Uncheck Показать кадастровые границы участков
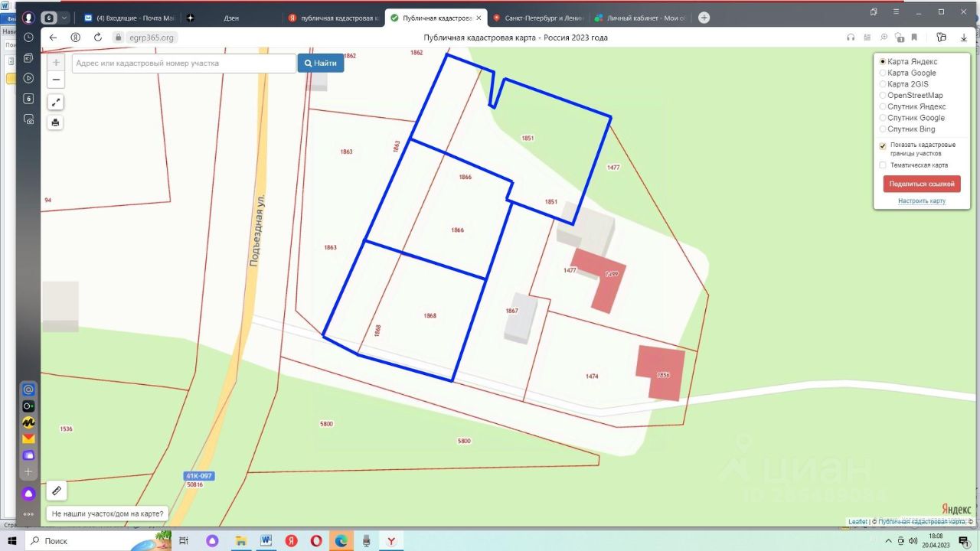Screen dimensions: 980x551 click(x=883, y=145)
